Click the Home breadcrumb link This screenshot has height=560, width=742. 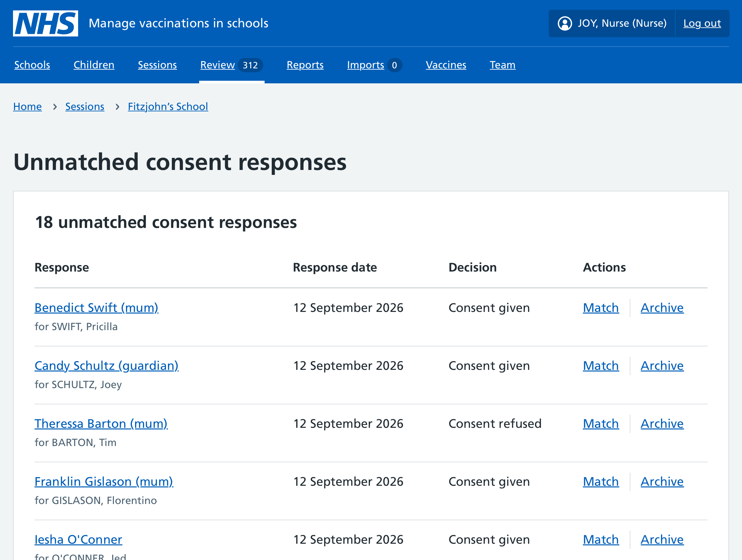28,106
